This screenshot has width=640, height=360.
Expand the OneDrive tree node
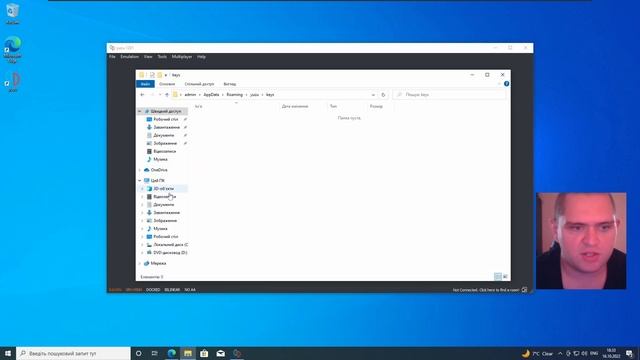pyautogui.click(x=140, y=170)
